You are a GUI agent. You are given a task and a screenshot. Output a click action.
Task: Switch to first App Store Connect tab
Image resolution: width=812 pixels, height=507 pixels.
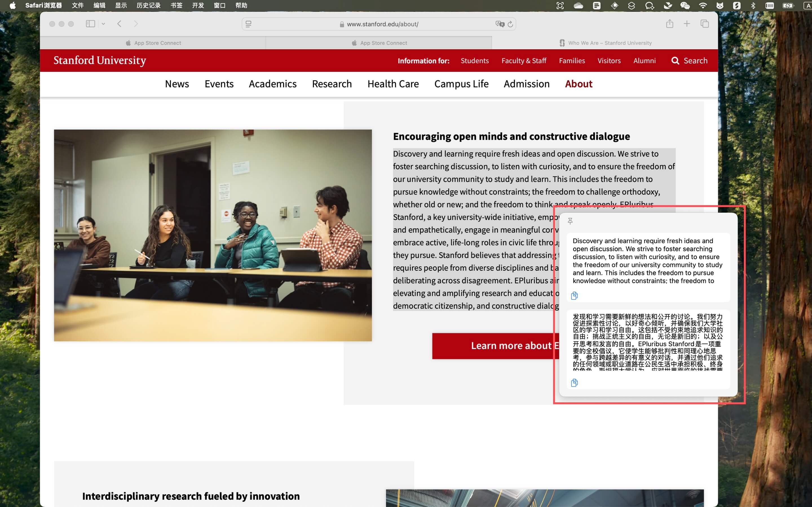[x=153, y=43]
